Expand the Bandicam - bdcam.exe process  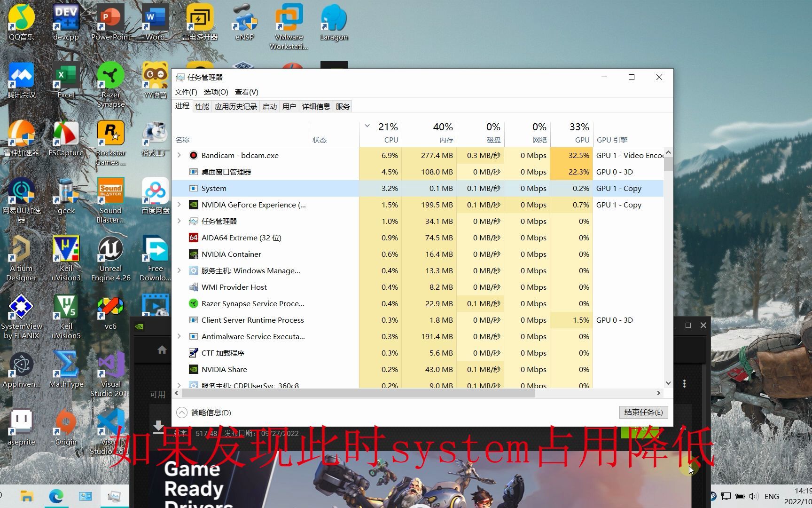point(179,155)
